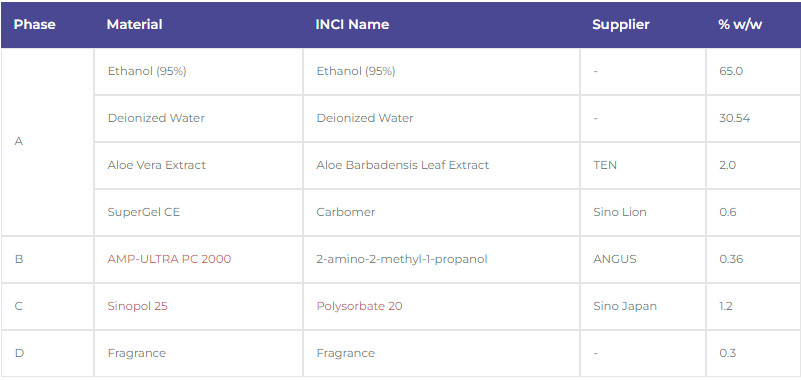
Task: Select the Material column header
Action: 134,25
